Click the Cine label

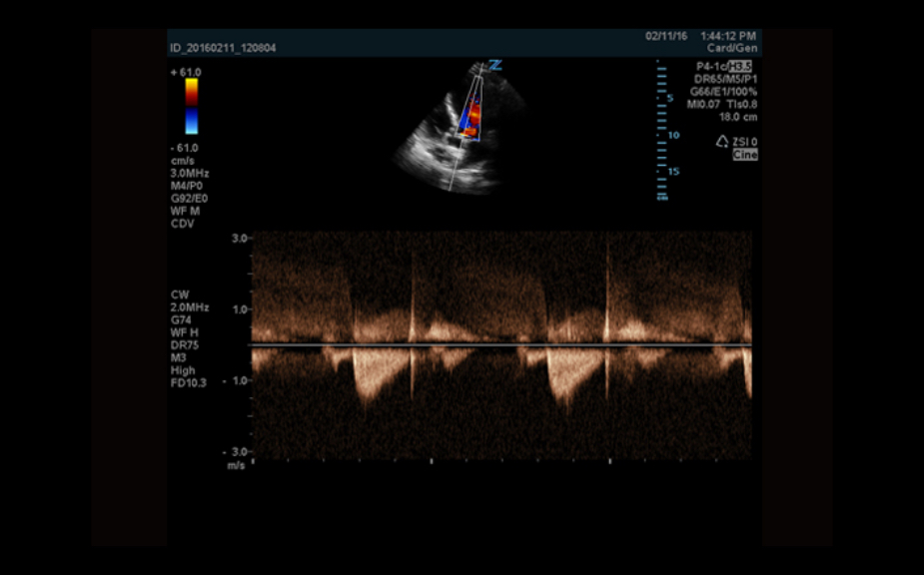[745, 155]
